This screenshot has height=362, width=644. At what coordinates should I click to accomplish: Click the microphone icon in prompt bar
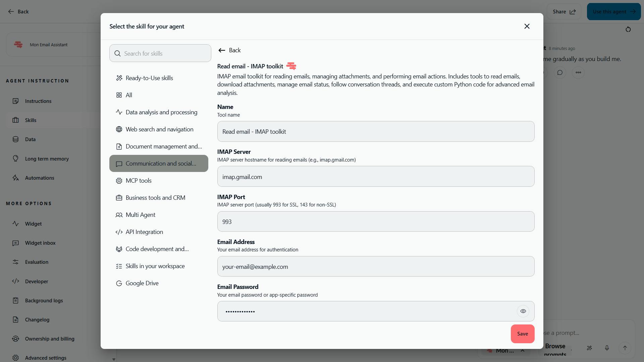[607, 348]
